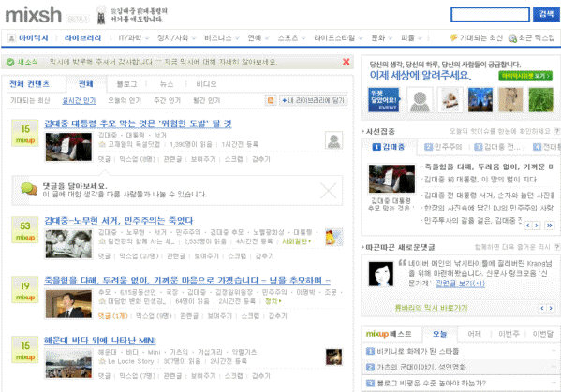Image resolution: width=561 pixels, height=392 pixels.
Task: Open article 김대중-노무현 서거, 민주주의는 죽었다
Action: click(118, 221)
